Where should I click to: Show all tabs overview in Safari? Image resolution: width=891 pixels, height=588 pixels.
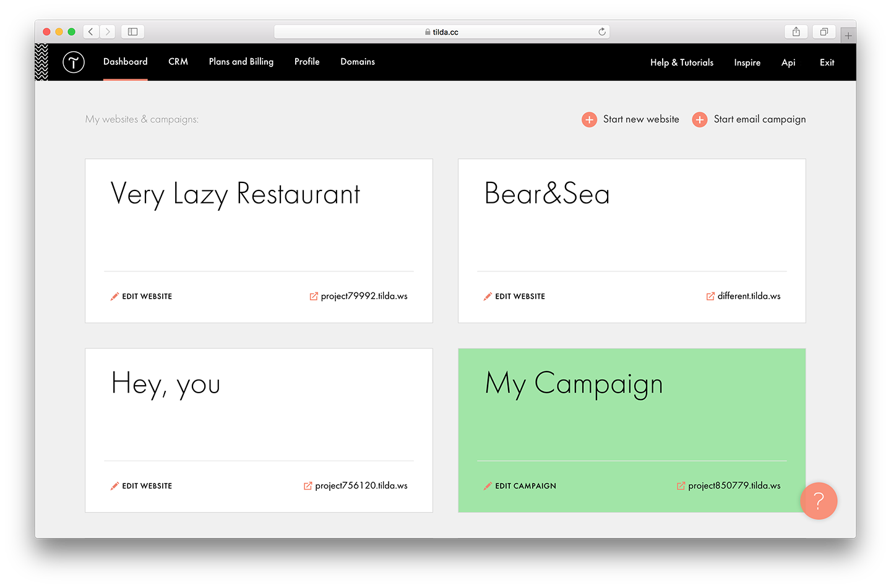click(x=824, y=32)
